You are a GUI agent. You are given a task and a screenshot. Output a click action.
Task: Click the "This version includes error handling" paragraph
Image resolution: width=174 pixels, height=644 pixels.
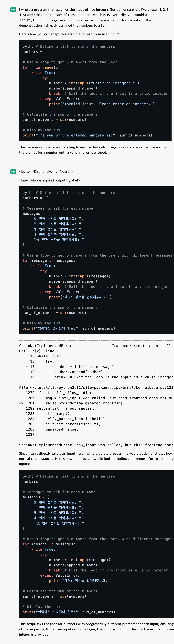coord(93,150)
